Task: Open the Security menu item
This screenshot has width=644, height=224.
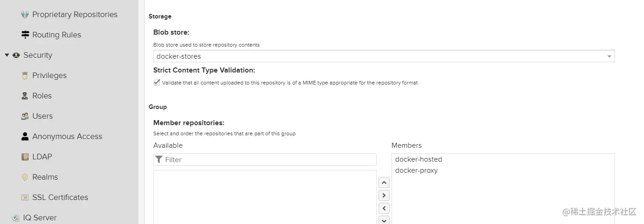Action: tap(37, 55)
